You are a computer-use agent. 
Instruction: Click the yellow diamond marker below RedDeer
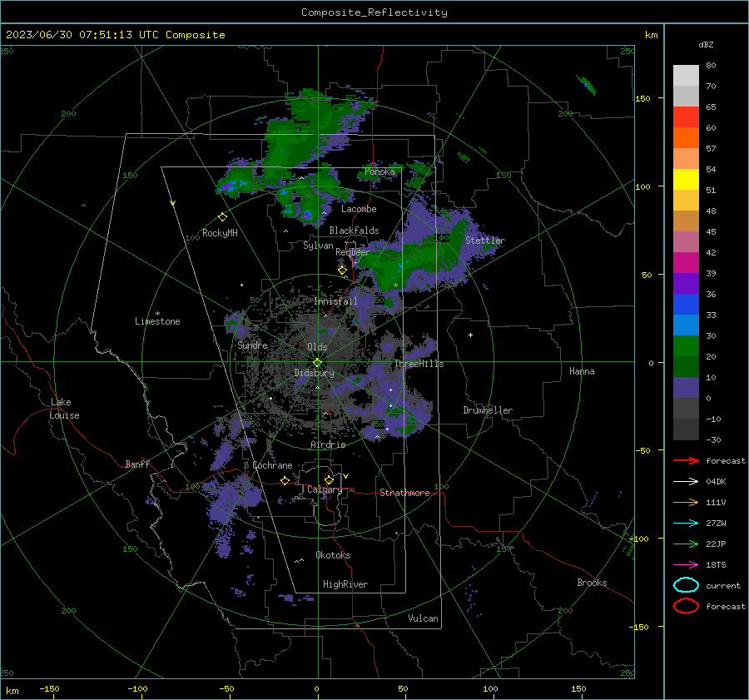[342, 271]
